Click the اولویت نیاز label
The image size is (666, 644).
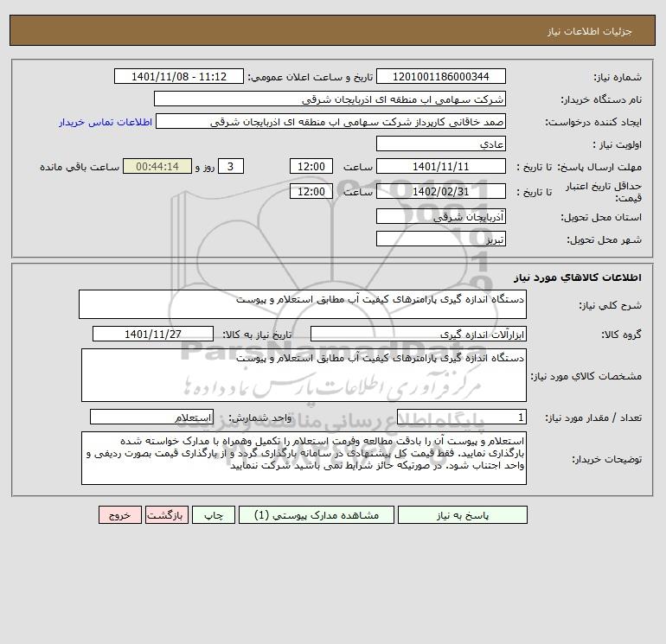coord(618,144)
